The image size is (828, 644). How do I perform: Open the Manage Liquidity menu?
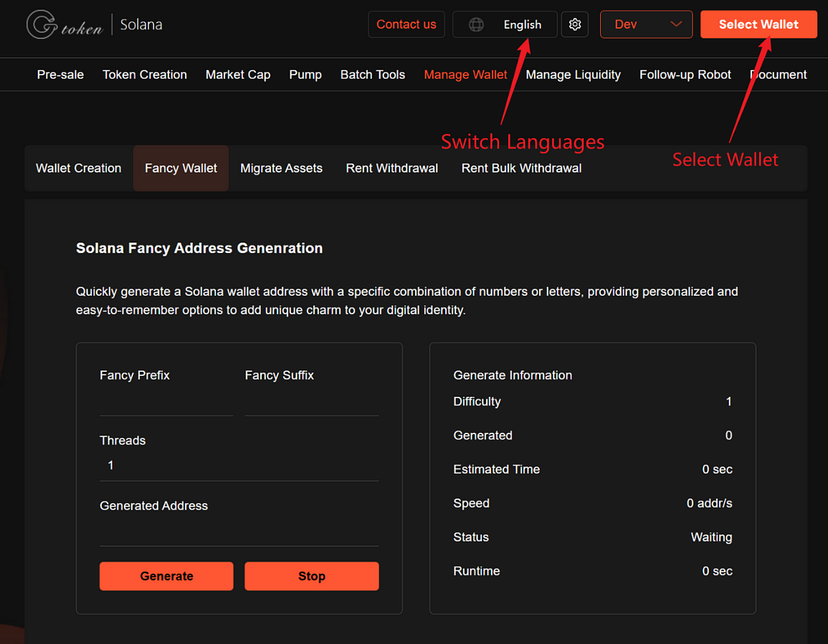click(573, 75)
